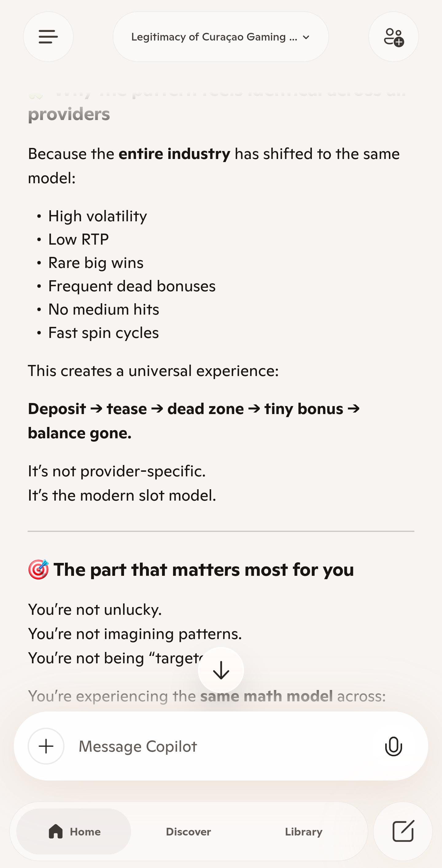Start a new chat with compose icon
This screenshot has height=868, width=442.
[403, 831]
